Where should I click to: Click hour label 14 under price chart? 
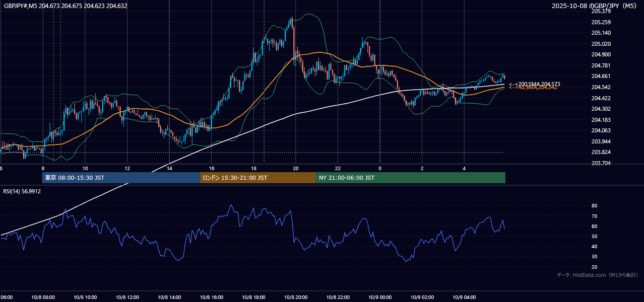(x=169, y=169)
